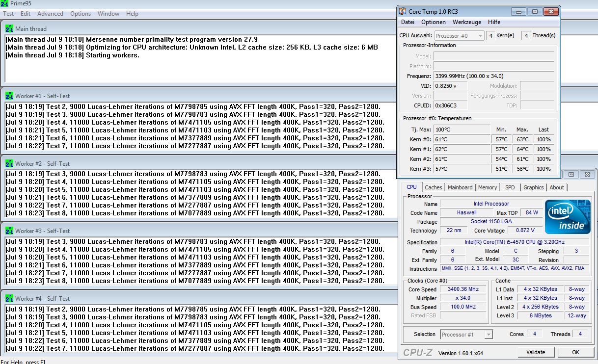Close the CPU-Z window

587,174
